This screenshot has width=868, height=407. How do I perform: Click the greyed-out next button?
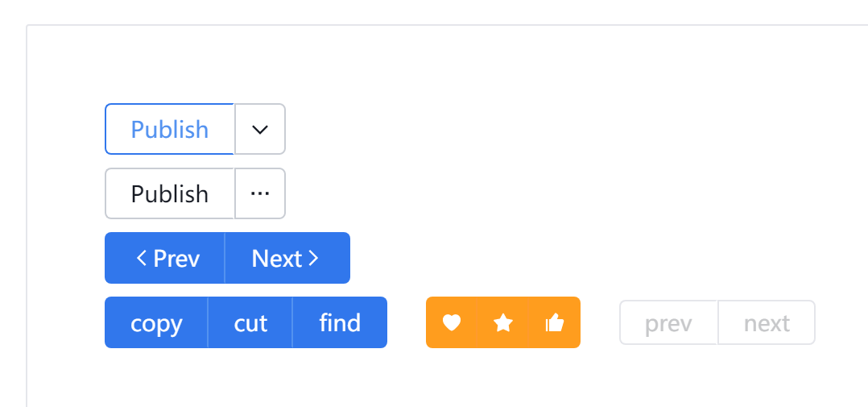767,322
